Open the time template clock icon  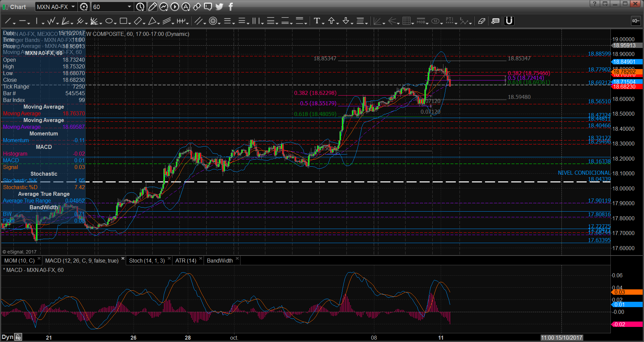[140, 7]
